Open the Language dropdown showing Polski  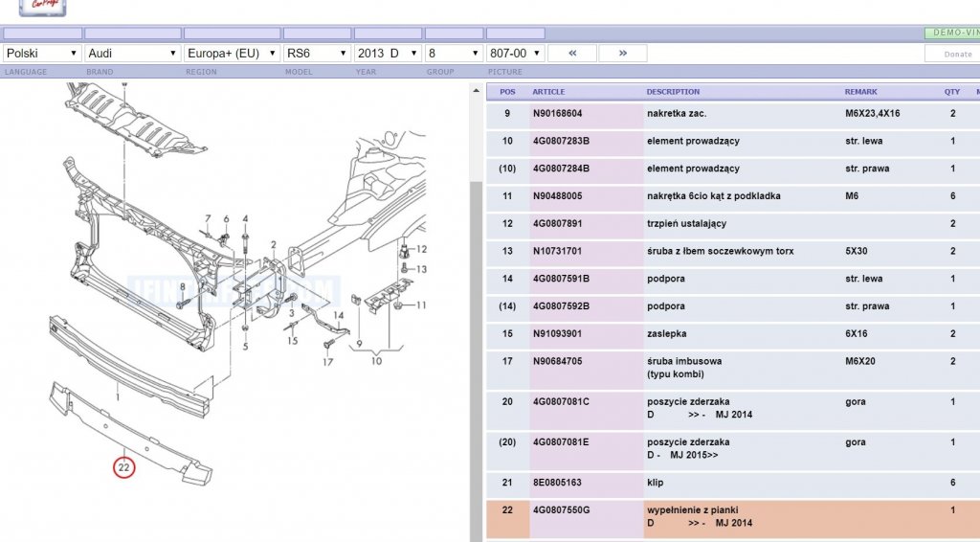point(42,53)
